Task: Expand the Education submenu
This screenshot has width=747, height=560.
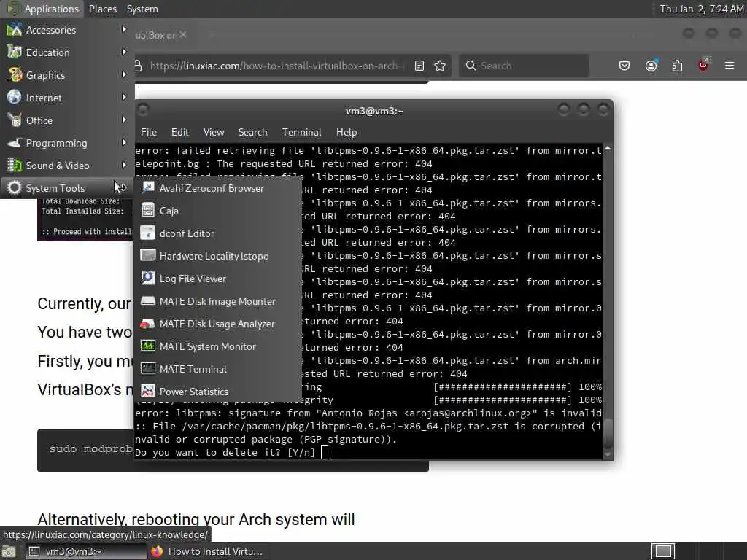Action: tap(66, 52)
